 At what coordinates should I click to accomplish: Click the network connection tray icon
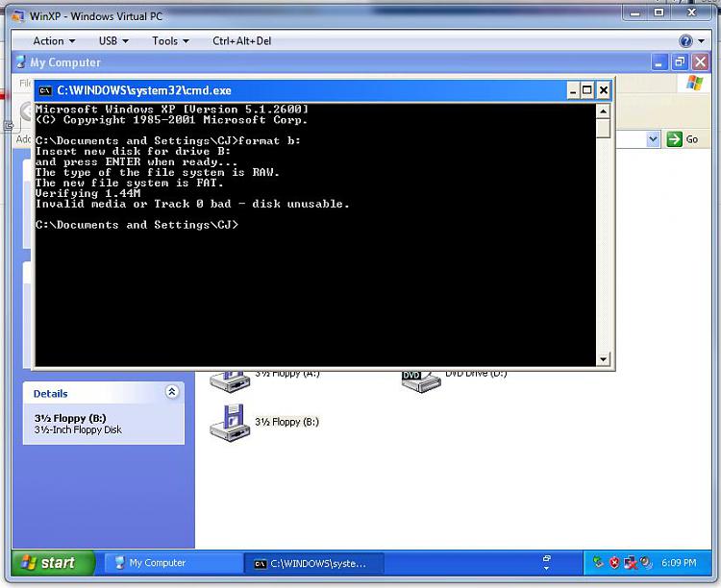631,563
